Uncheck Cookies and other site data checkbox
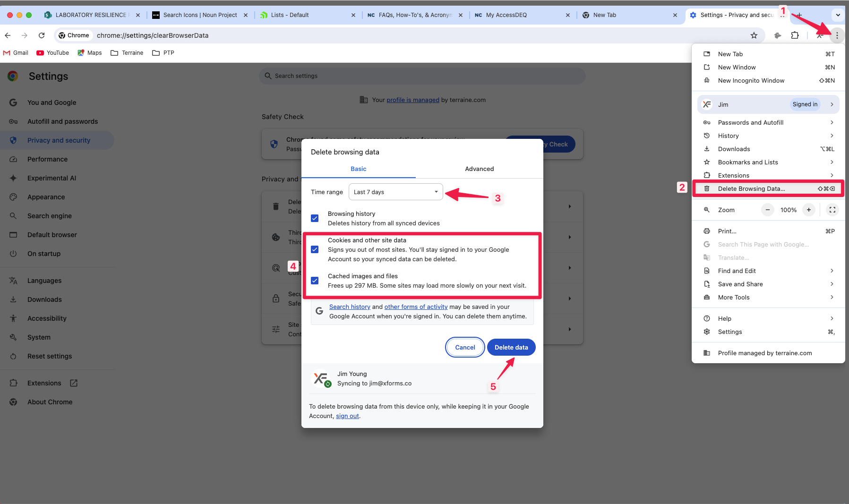This screenshot has height=504, width=849. click(x=315, y=249)
